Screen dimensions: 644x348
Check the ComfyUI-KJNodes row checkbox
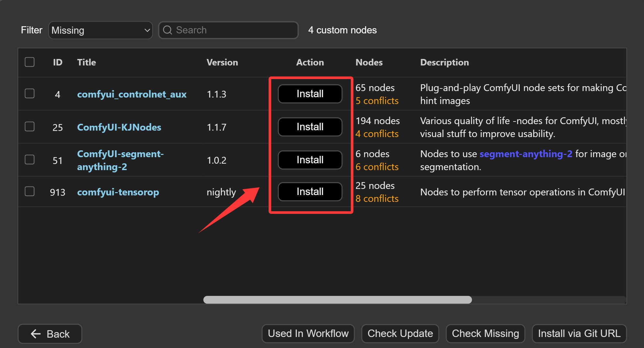[30, 127]
